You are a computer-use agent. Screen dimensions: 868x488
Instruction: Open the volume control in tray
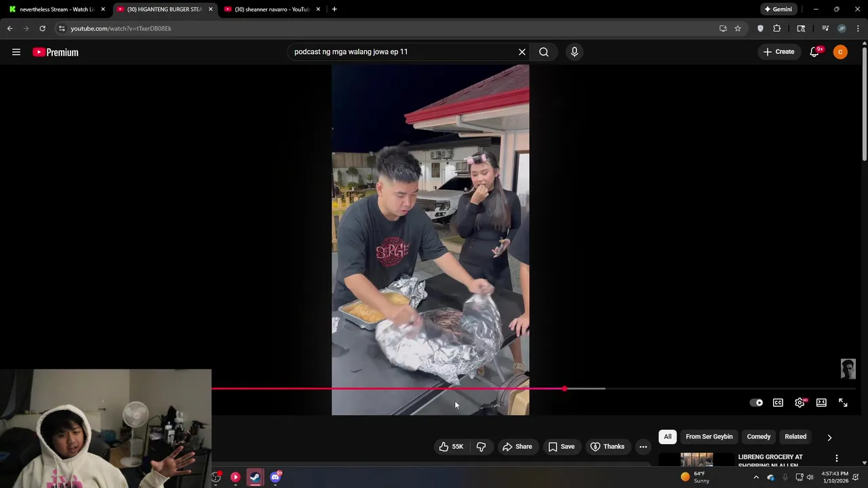pyautogui.click(x=810, y=477)
